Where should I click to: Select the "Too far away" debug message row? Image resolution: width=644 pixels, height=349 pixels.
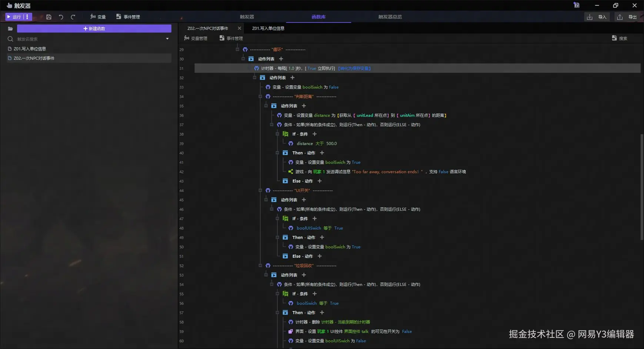pos(377,172)
